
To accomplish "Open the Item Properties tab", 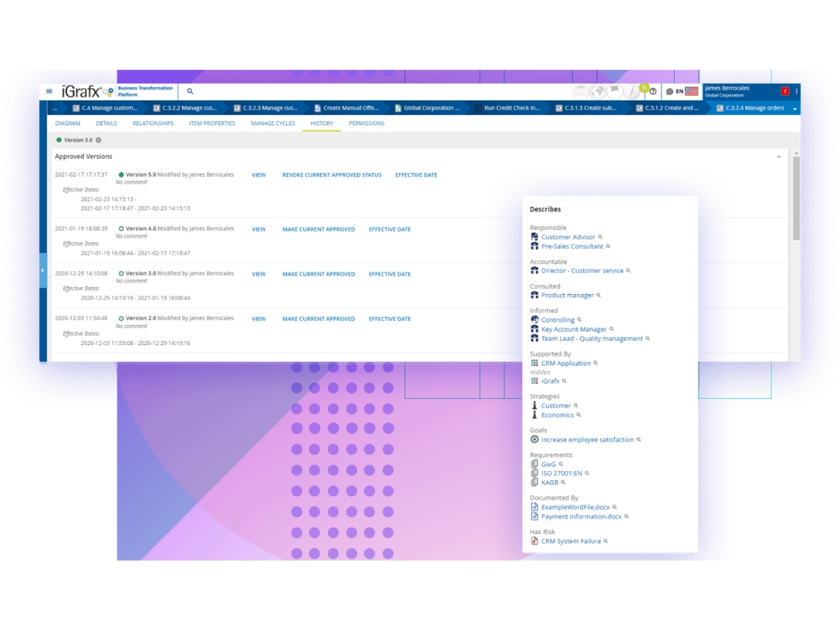I will tap(212, 123).
